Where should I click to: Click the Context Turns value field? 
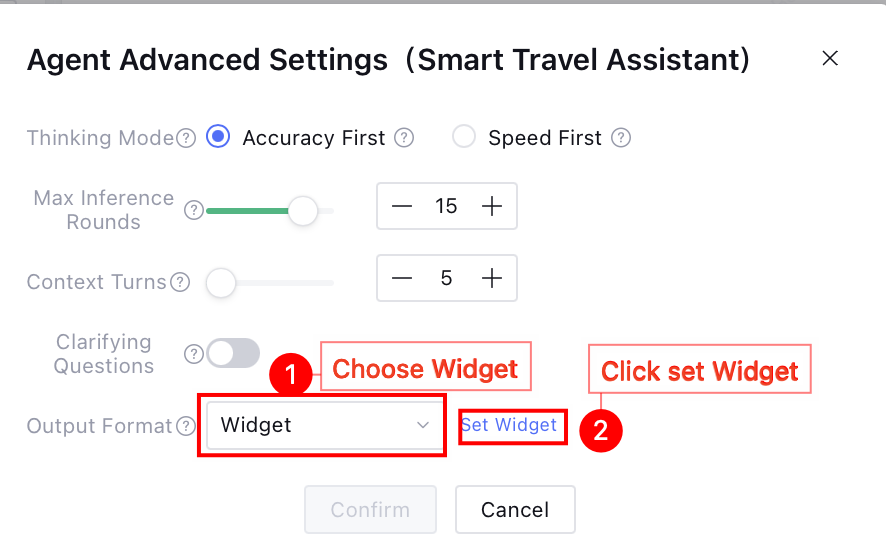pos(446,278)
